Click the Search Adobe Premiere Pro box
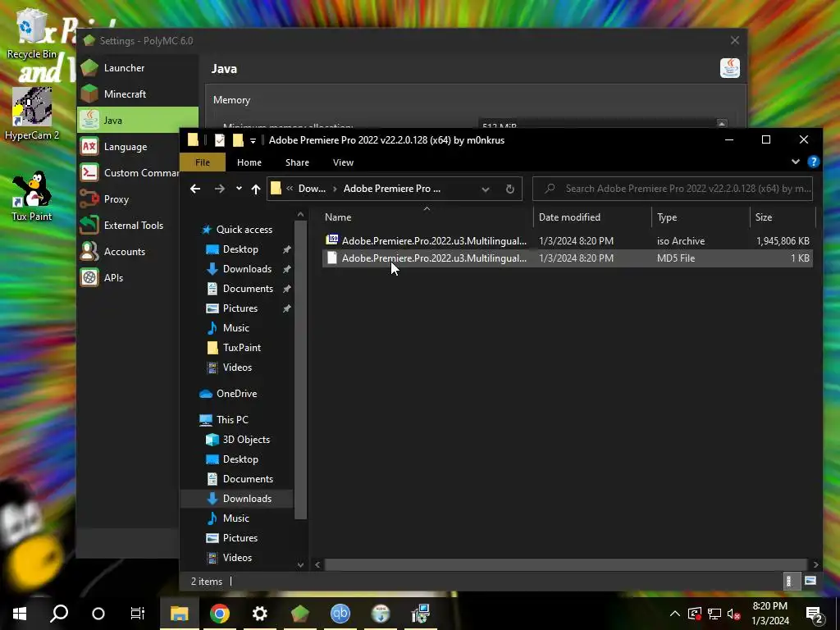The image size is (840, 630). 673,189
